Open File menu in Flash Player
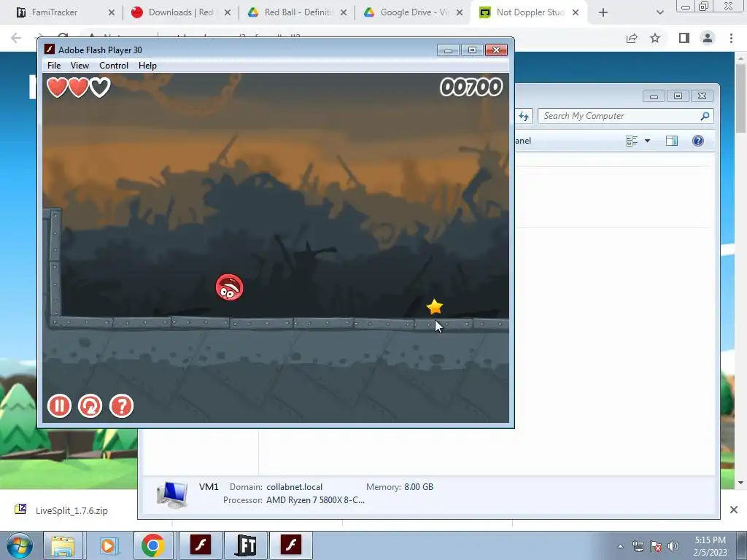Image resolution: width=747 pixels, height=560 pixels. tap(54, 66)
